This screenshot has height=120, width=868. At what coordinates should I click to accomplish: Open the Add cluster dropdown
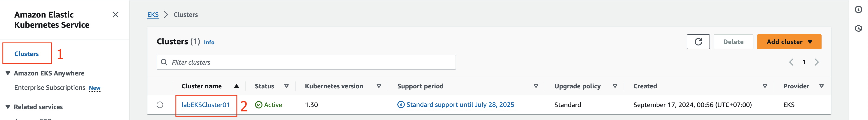pyautogui.click(x=789, y=42)
